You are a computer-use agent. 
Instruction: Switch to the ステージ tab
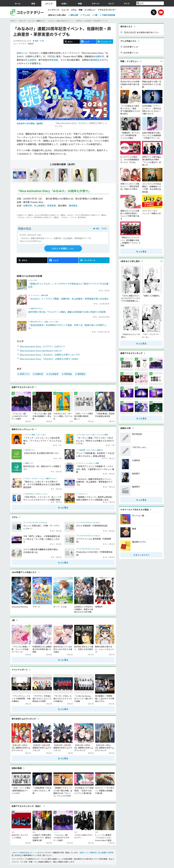[x=96, y=3]
